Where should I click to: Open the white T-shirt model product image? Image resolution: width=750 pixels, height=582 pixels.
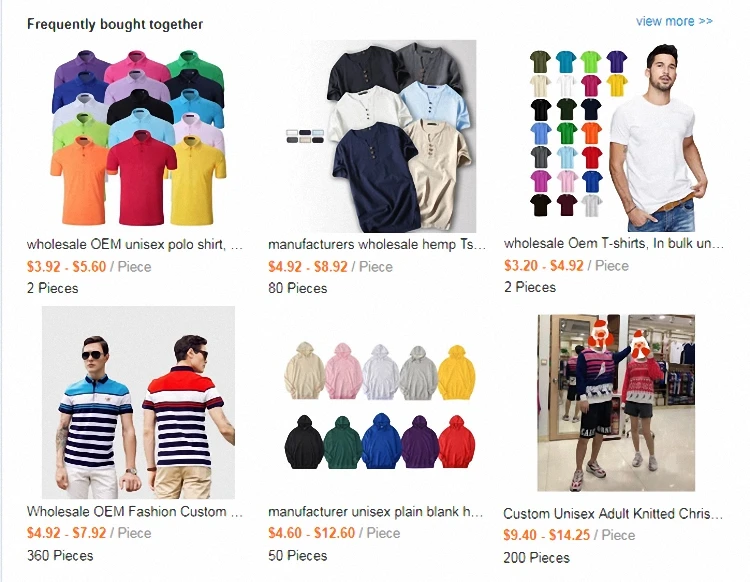[616, 136]
